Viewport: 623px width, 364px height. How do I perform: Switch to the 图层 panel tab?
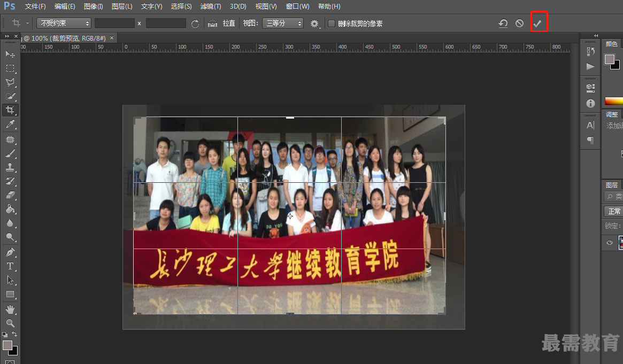click(611, 185)
